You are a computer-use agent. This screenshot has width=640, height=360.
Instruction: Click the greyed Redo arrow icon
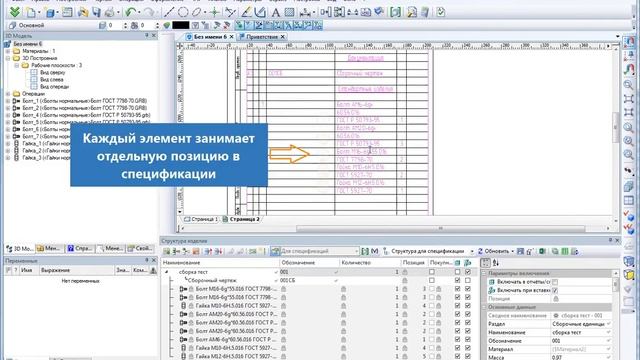click(149, 12)
